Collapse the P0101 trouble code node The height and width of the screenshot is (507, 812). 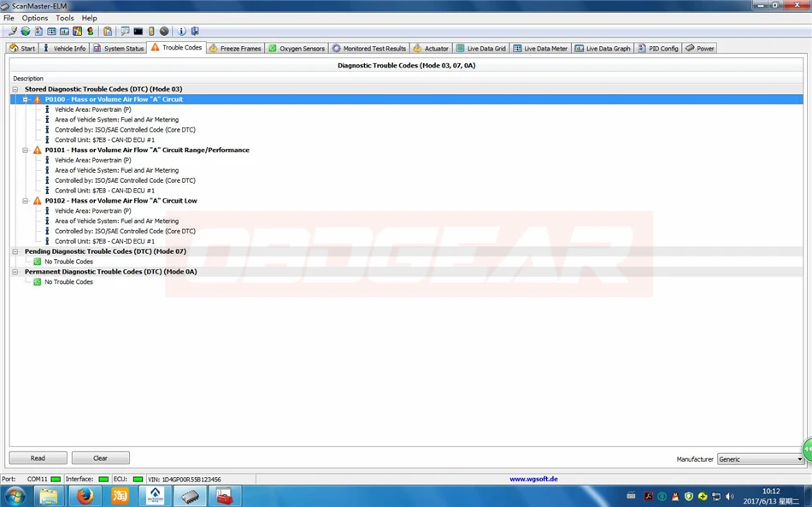[x=25, y=150]
